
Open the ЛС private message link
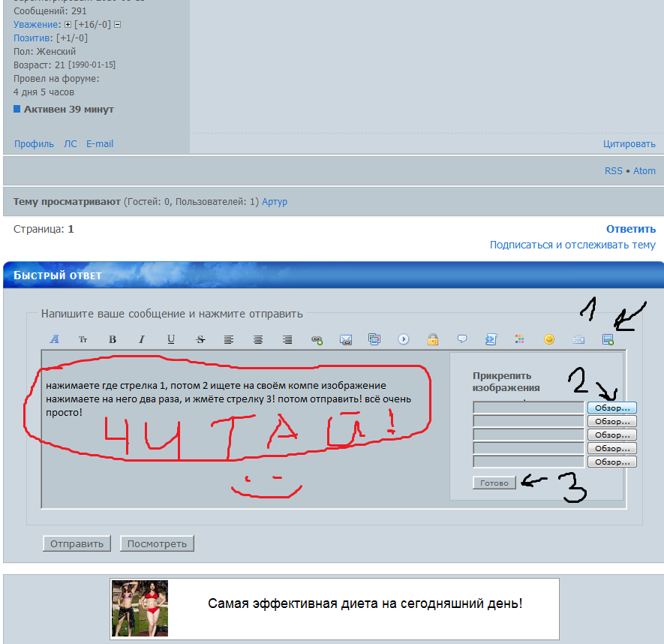tap(71, 144)
